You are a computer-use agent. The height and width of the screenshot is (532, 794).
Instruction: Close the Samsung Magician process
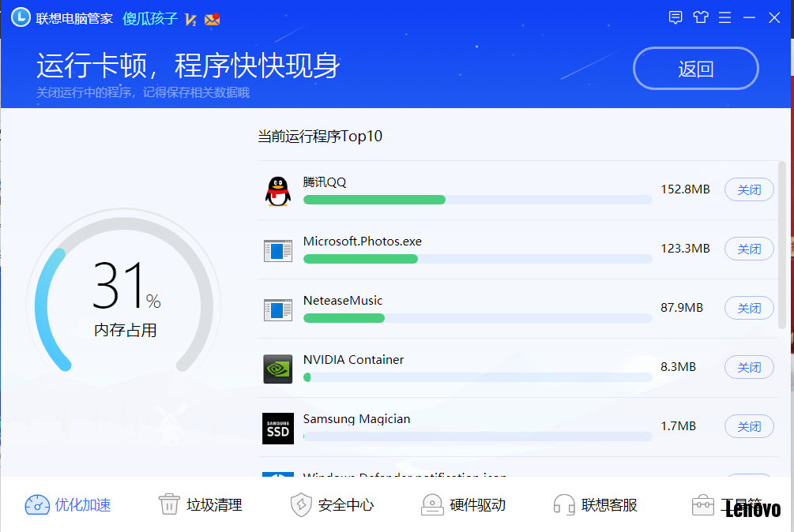(x=748, y=426)
